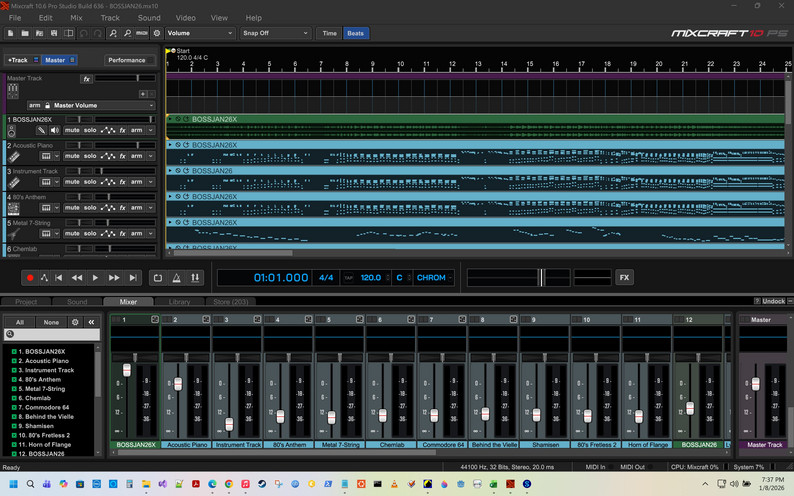This screenshot has width=794, height=496.
Task: Open the Volume automation dropdown
Action: tap(200, 33)
